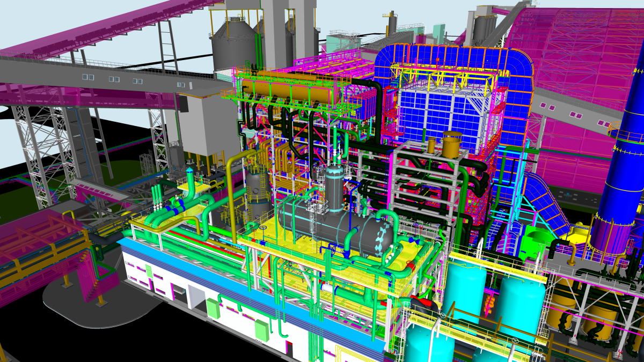The image size is (644, 362).
Task: Click the green box on white wall
Action: tap(214, 308)
